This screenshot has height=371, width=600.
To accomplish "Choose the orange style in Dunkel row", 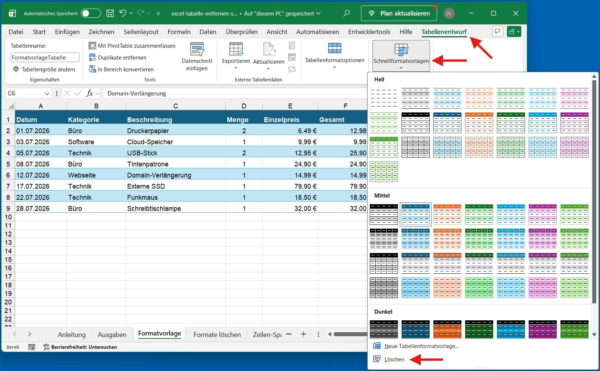I will click(447, 329).
